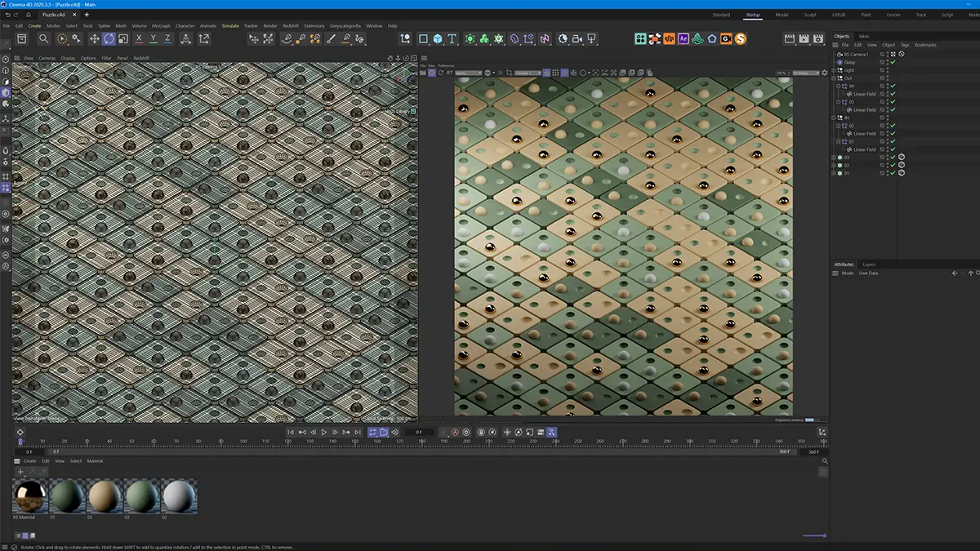Screen dimensions: 980x551
Task: Toggle timeline loop playback mode
Action: (372, 432)
